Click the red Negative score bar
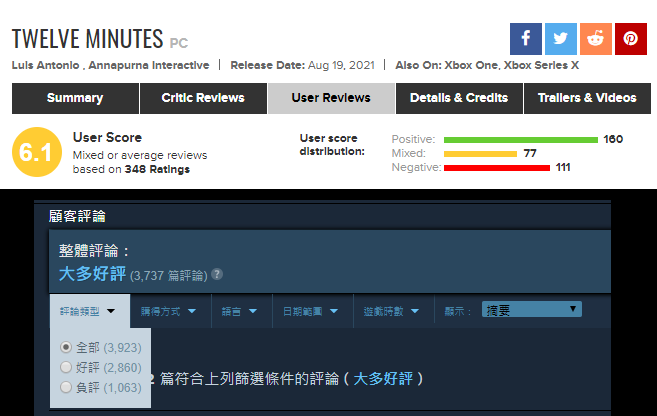Screen dimensions: 657x416 (x=497, y=168)
